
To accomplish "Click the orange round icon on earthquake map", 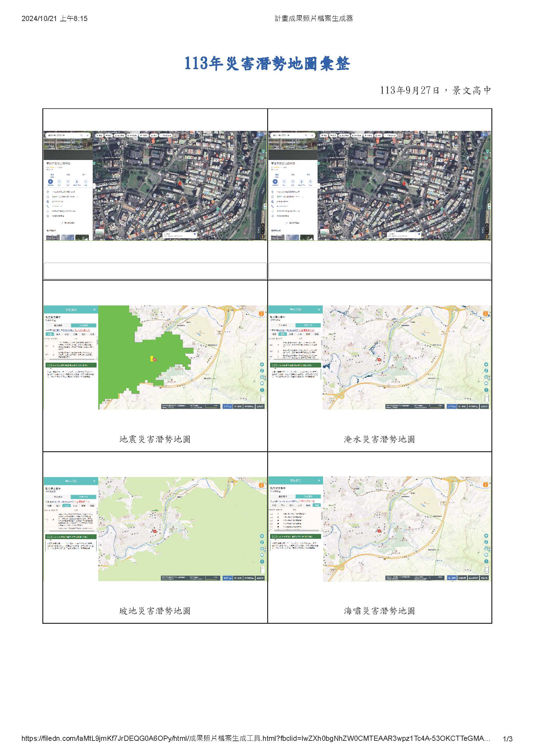I will tap(262, 314).
